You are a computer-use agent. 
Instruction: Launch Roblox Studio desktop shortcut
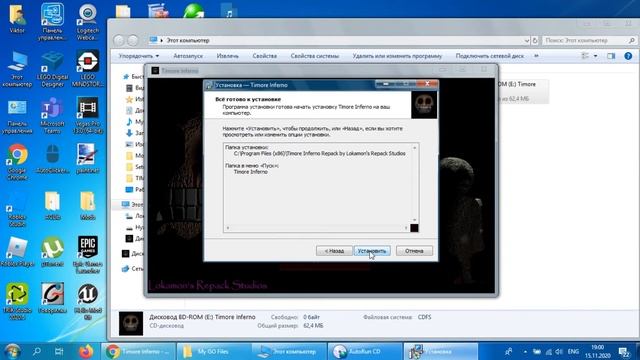[x=17, y=209]
